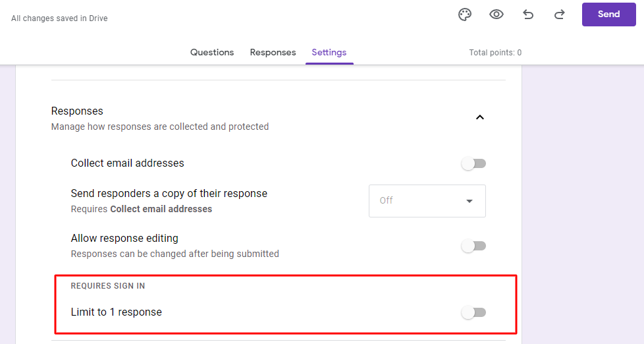Click the 'Limit to 1 response' label
The width and height of the screenshot is (644, 344).
click(x=117, y=312)
